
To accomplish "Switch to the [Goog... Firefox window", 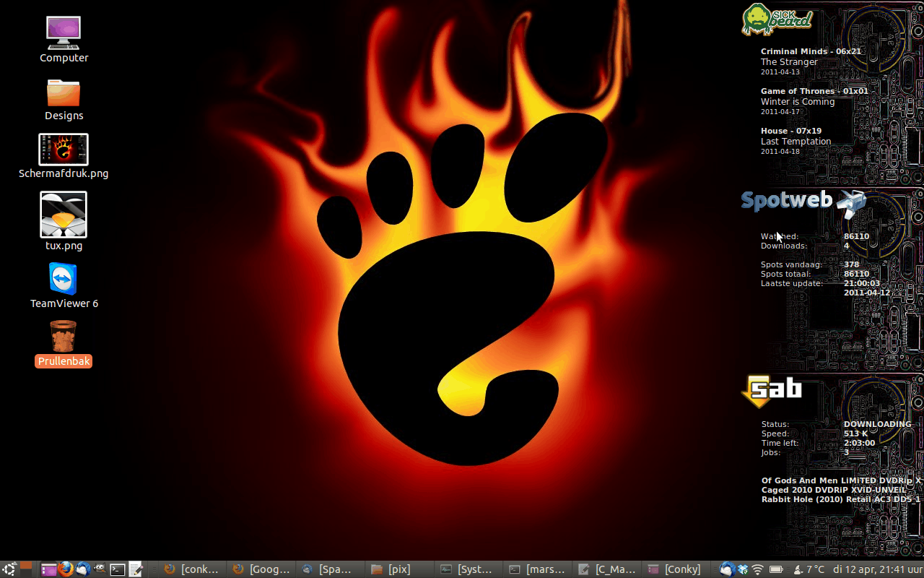I will (x=260, y=569).
